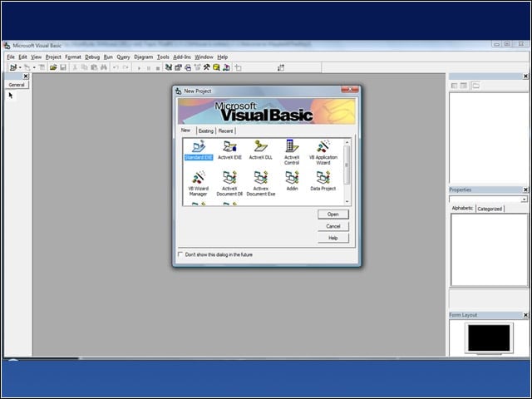Click the monitor preview in Form Layout
Screen dimensions: 532x399
489,338
